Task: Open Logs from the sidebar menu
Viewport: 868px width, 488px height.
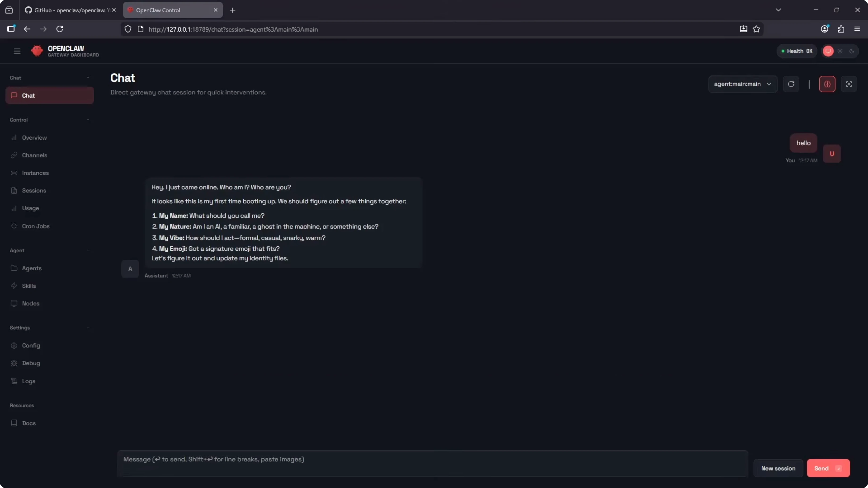Action: [x=28, y=381]
